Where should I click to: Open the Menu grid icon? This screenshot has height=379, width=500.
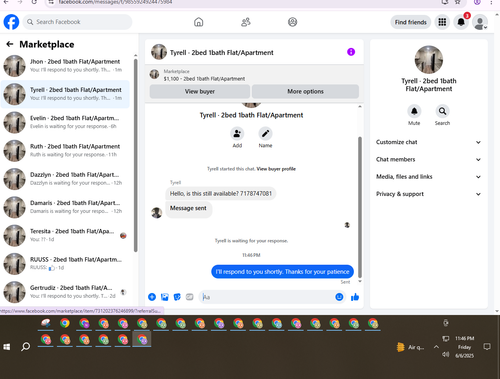click(442, 22)
